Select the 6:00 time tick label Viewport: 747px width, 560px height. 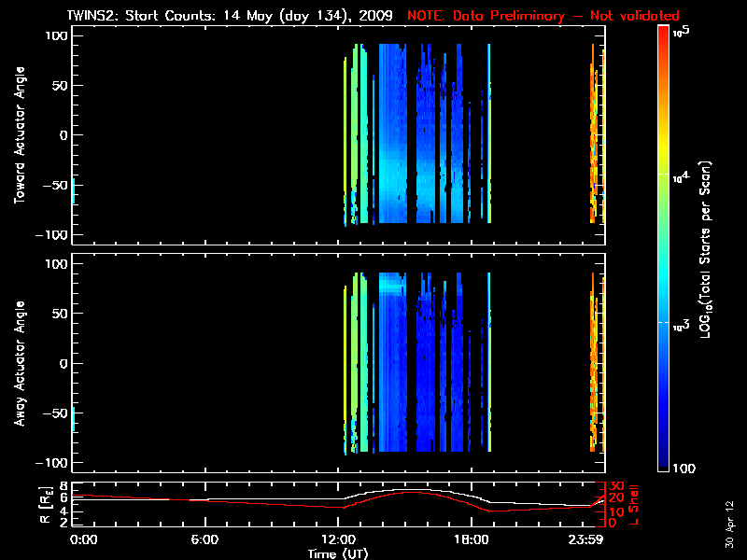[x=204, y=539]
